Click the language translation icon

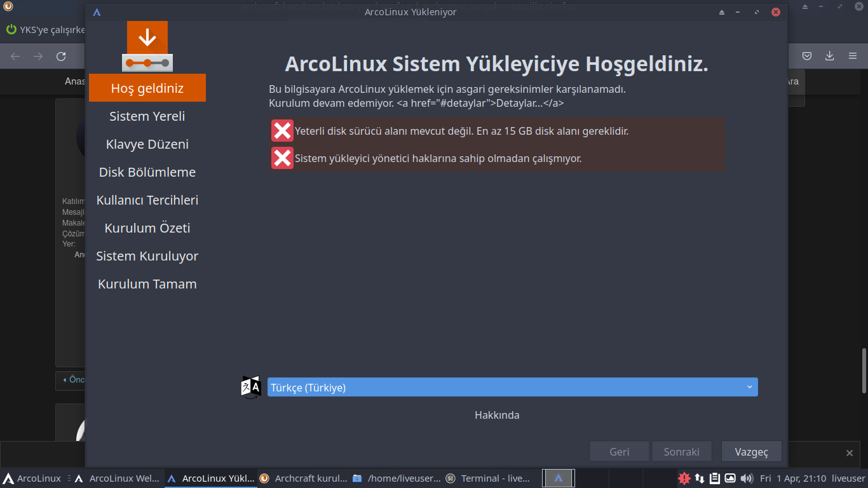click(x=251, y=387)
